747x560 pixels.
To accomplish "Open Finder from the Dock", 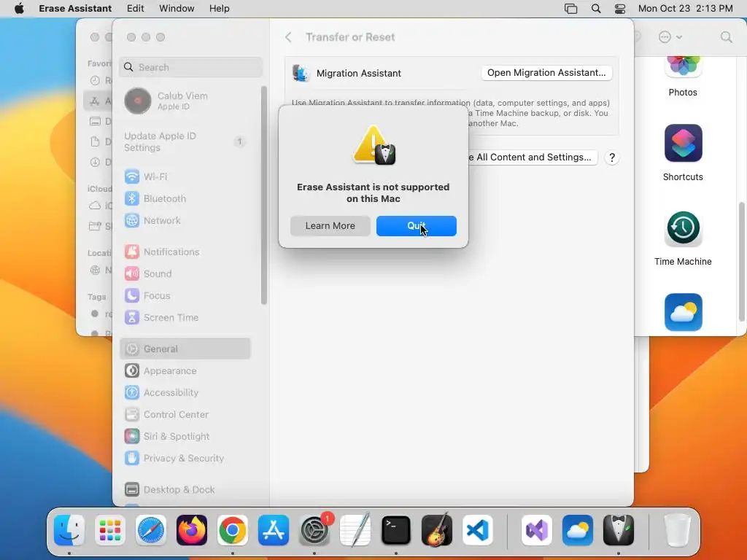I will (x=69, y=530).
